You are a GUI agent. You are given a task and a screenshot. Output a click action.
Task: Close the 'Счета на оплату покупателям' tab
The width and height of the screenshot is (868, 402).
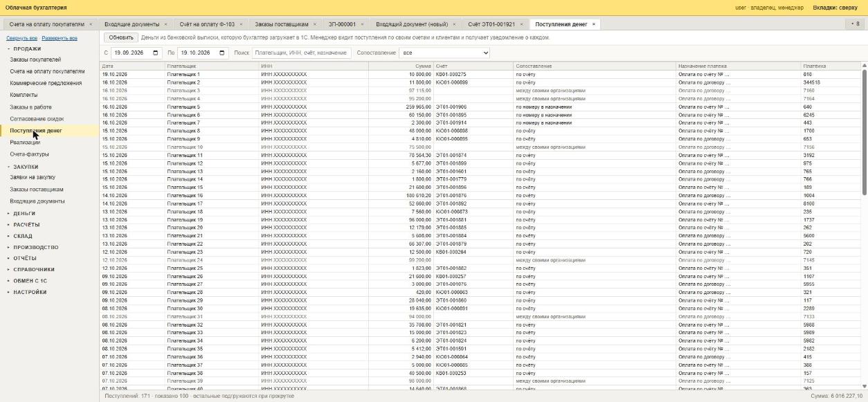pyautogui.click(x=91, y=24)
